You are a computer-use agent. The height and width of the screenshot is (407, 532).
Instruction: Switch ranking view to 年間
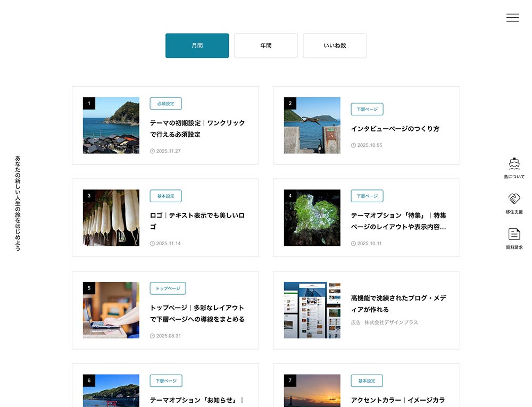tap(265, 45)
